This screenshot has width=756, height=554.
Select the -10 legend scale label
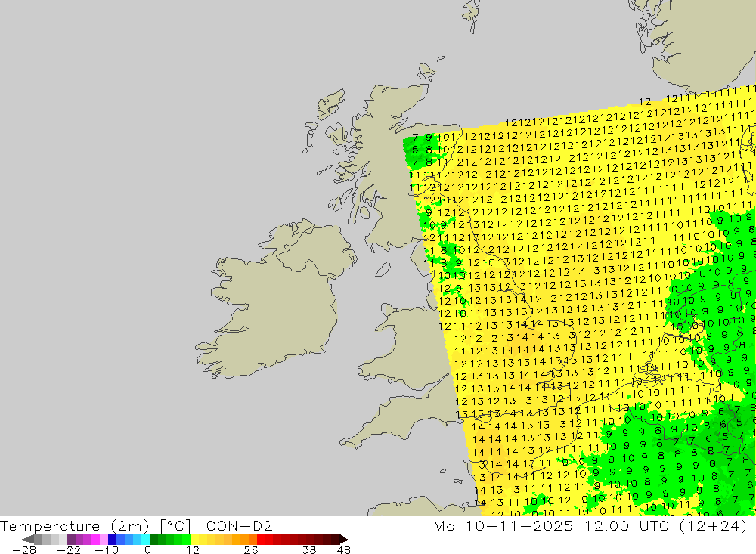[107, 549]
